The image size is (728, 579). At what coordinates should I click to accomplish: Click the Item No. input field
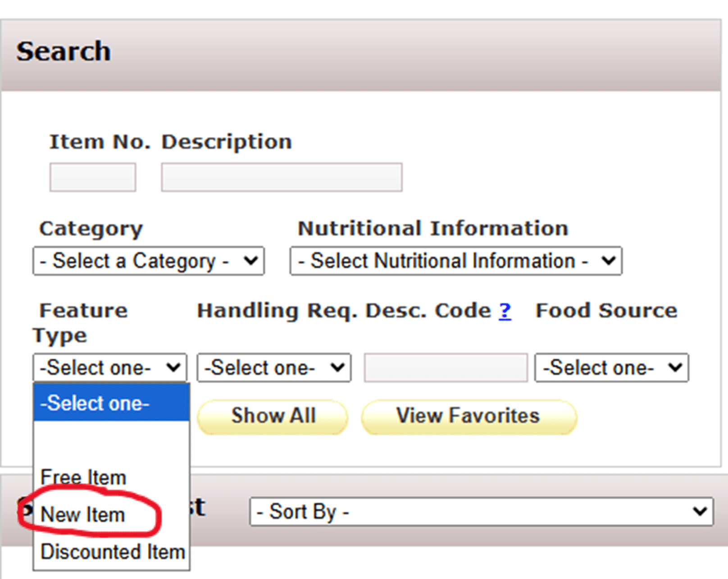tap(92, 177)
